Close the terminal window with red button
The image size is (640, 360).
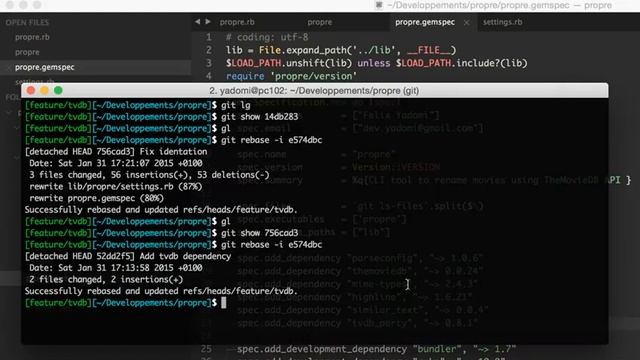tap(31, 90)
